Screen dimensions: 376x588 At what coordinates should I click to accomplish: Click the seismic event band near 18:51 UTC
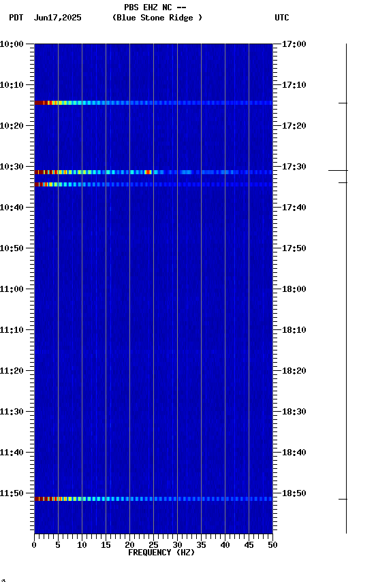click(x=153, y=499)
